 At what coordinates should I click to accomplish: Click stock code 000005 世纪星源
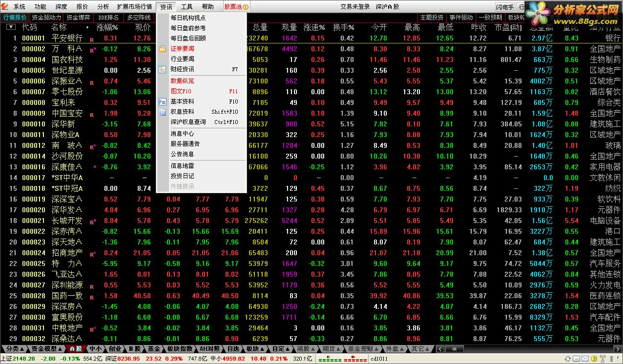click(34, 70)
